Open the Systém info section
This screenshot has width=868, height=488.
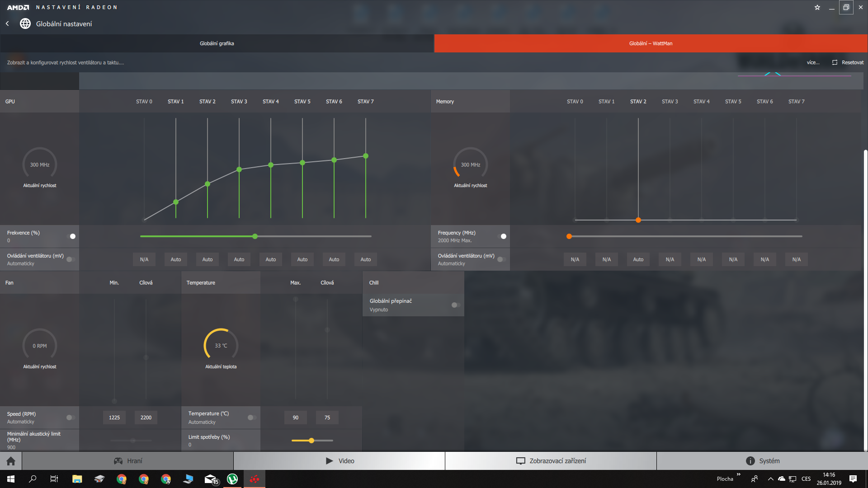(762, 461)
